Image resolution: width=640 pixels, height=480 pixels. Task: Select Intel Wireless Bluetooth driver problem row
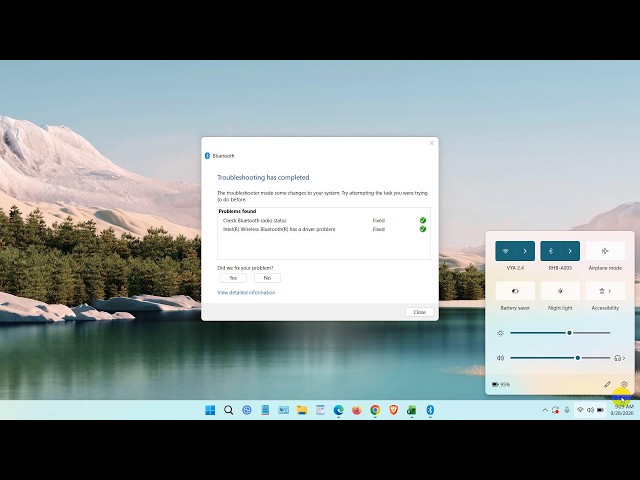tap(324, 229)
